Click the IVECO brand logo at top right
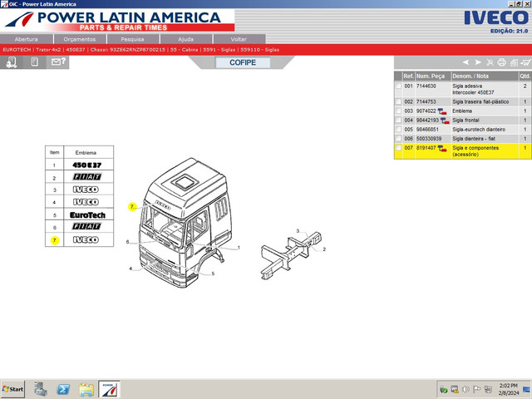 [496, 18]
